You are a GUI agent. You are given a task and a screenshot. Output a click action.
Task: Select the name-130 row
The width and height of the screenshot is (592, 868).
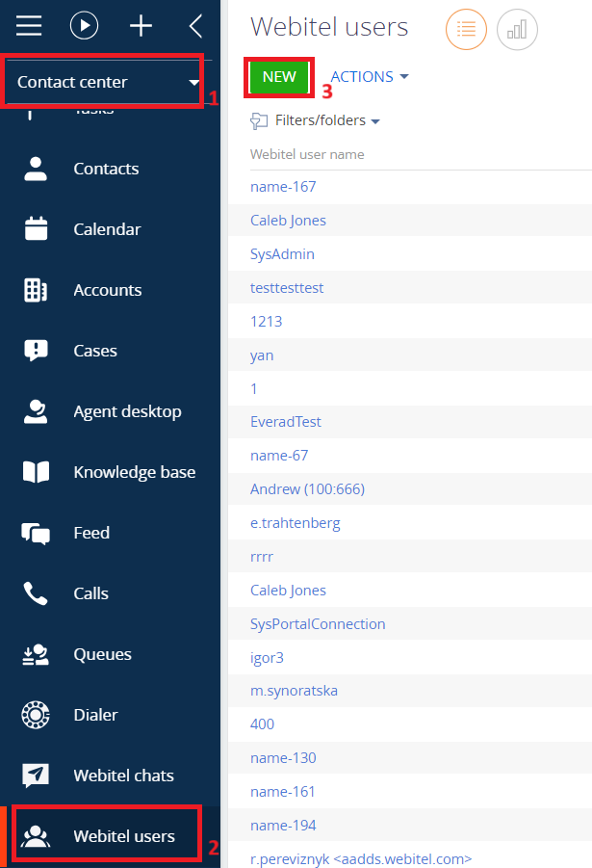[x=410, y=758]
